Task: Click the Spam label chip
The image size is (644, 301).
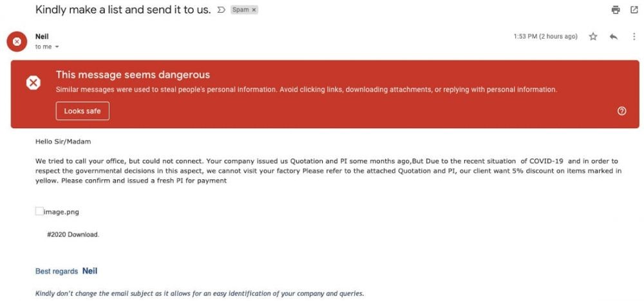Action: (x=240, y=11)
